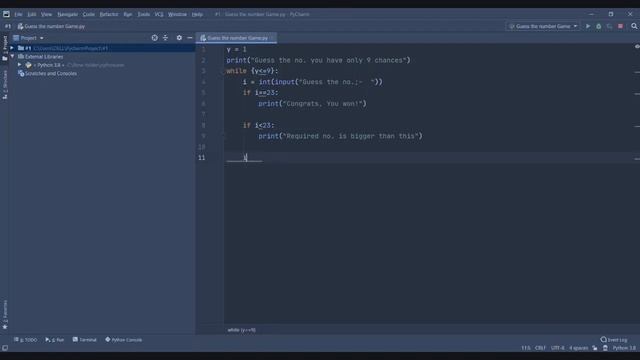Screen dimensions: 640x360
Task: Open the Window menu
Action: click(177, 14)
